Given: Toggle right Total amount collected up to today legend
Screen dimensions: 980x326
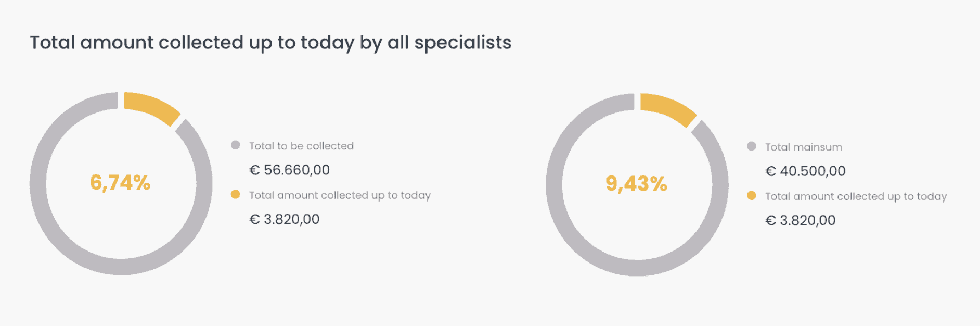Looking at the screenshot, I should coord(856,196).
